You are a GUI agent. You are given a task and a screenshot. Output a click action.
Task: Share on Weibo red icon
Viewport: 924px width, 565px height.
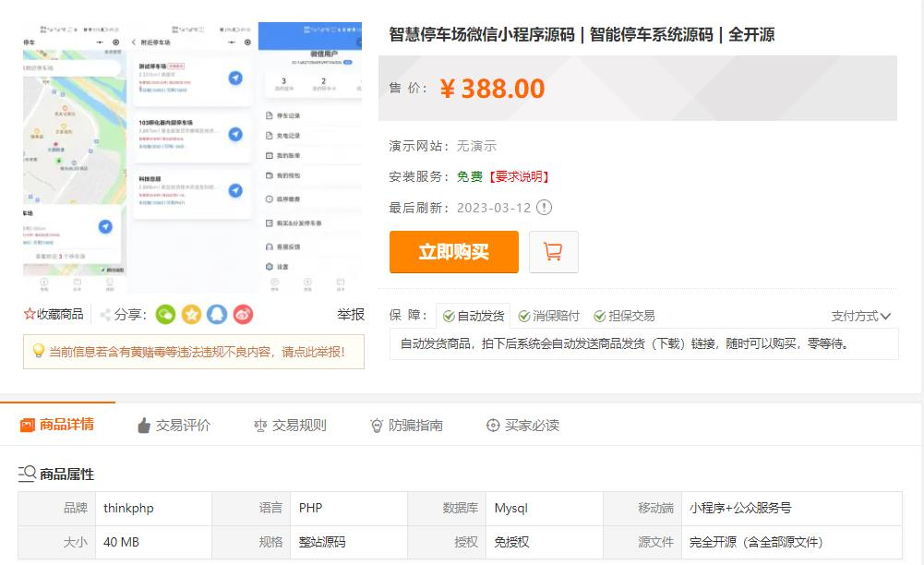click(x=243, y=315)
